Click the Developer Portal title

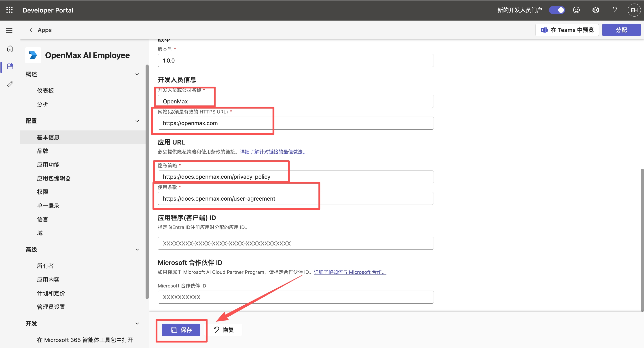click(x=48, y=10)
